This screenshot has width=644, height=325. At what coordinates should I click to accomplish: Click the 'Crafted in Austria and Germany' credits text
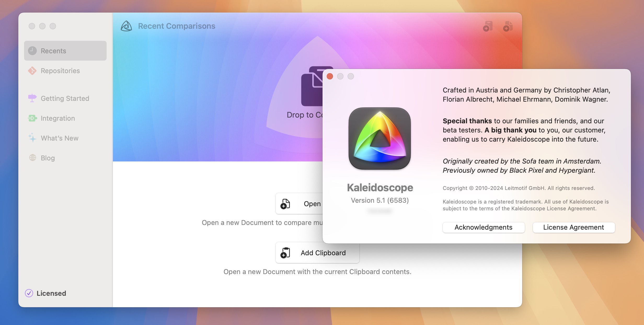(x=526, y=95)
